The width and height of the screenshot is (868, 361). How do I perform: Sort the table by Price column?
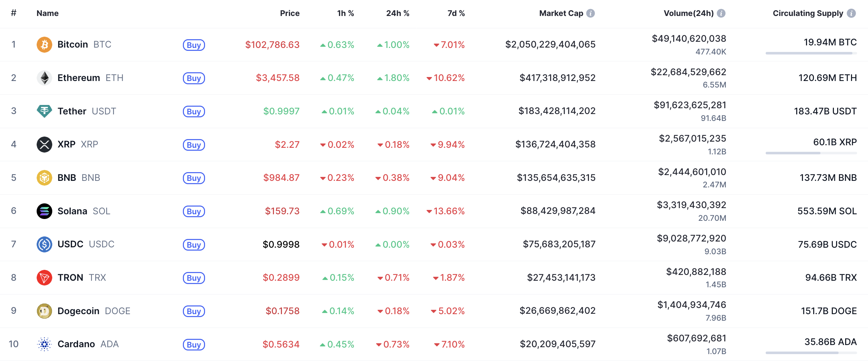tap(290, 13)
